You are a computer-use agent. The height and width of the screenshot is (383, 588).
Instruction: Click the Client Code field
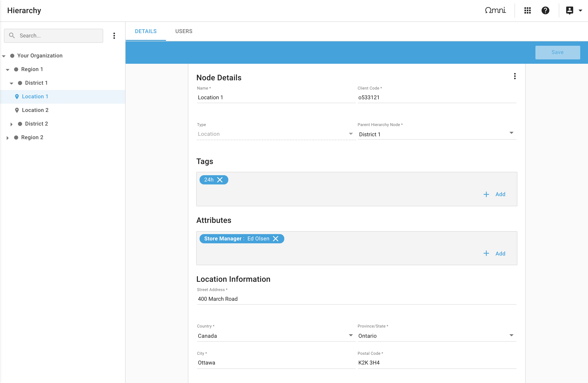click(x=437, y=98)
